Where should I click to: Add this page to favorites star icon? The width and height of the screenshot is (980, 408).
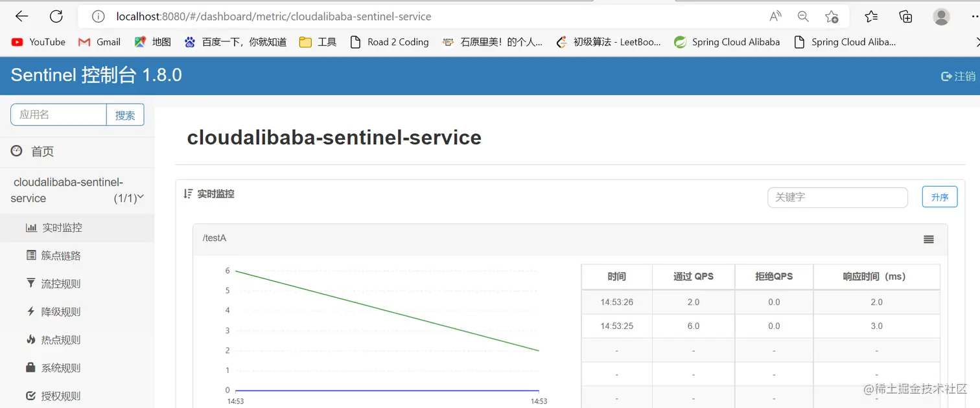(x=832, y=17)
